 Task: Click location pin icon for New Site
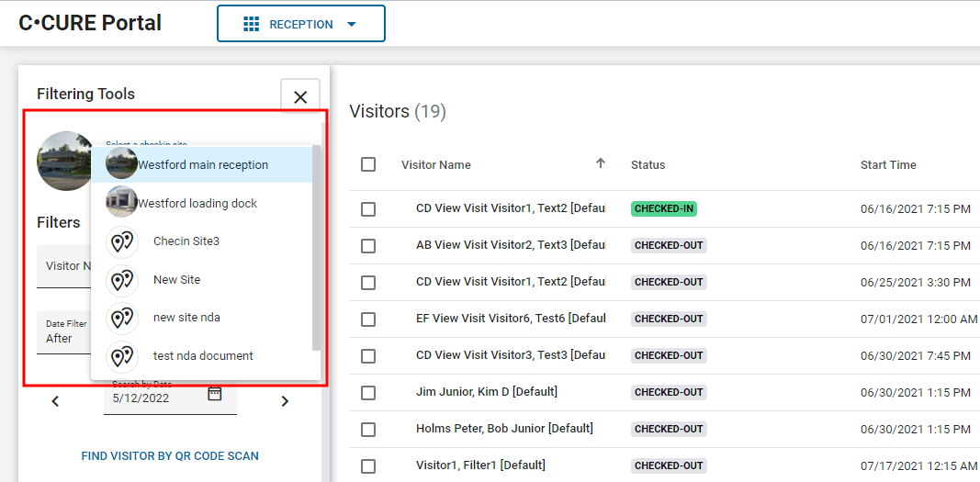pos(122,280)
